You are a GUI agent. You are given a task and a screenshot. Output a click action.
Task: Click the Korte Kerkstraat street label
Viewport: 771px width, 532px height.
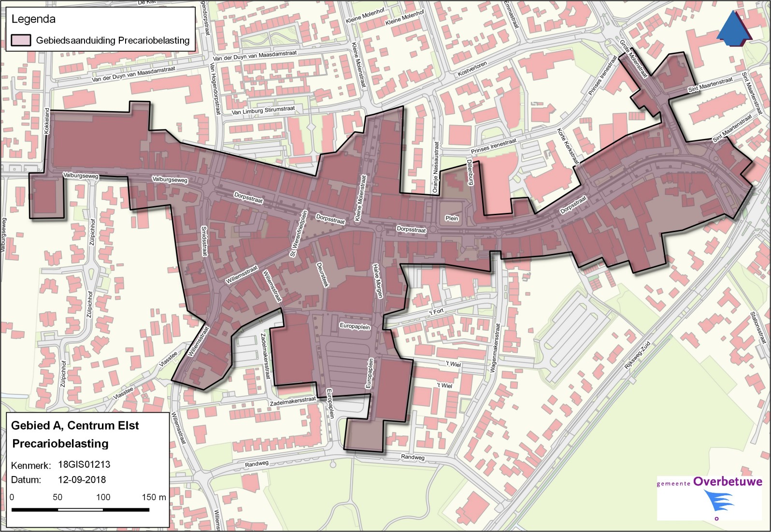(x=568, y=147)
